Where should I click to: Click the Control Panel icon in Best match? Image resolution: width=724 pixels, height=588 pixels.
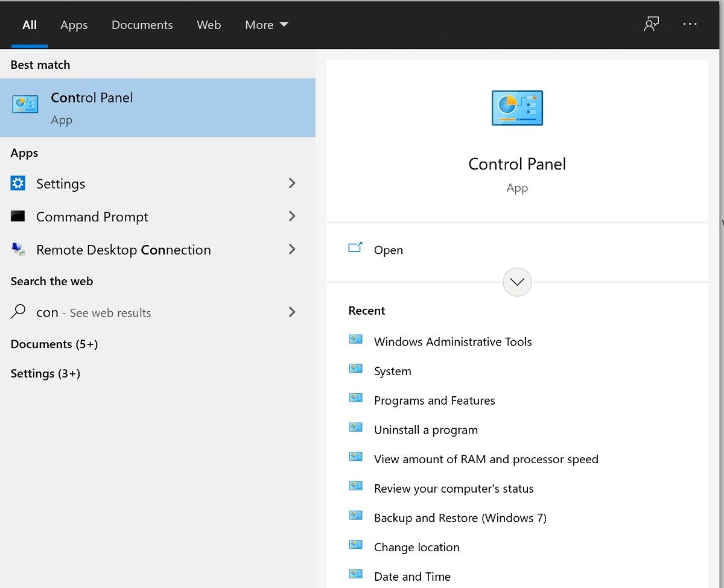point(25,104)
